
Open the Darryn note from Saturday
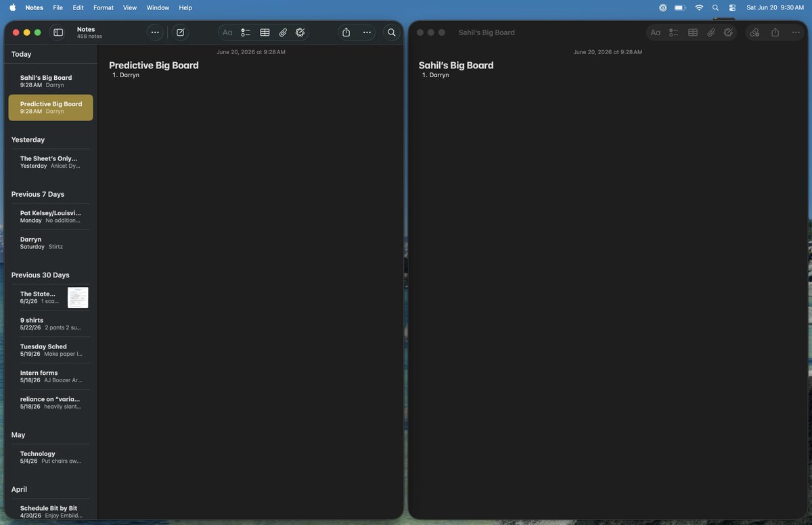tap(51, 243)
